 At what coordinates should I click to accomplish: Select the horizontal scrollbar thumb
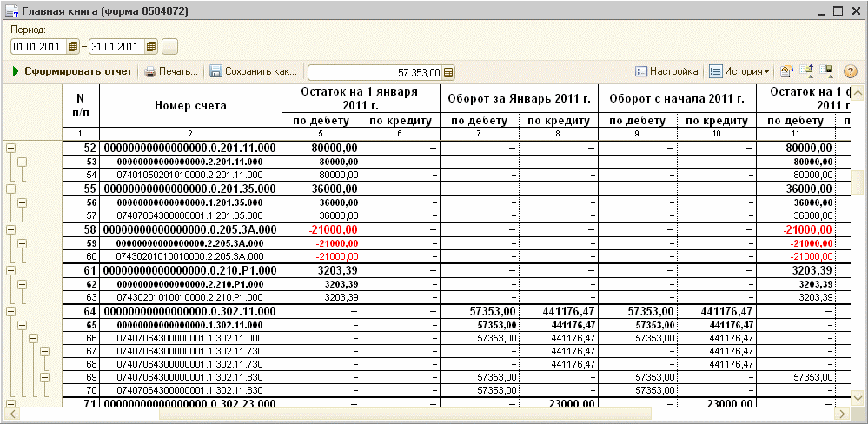pos(405,414)
